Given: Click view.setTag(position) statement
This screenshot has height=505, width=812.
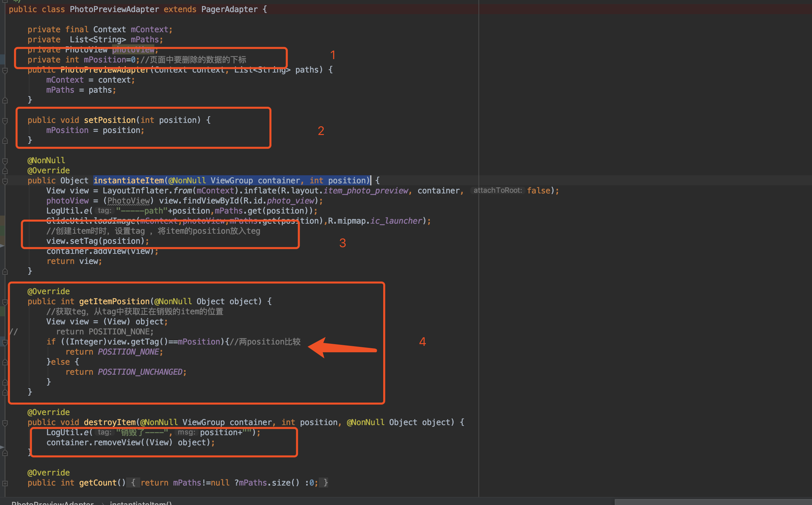Looking at the screenshot, I should coord(98,241).
